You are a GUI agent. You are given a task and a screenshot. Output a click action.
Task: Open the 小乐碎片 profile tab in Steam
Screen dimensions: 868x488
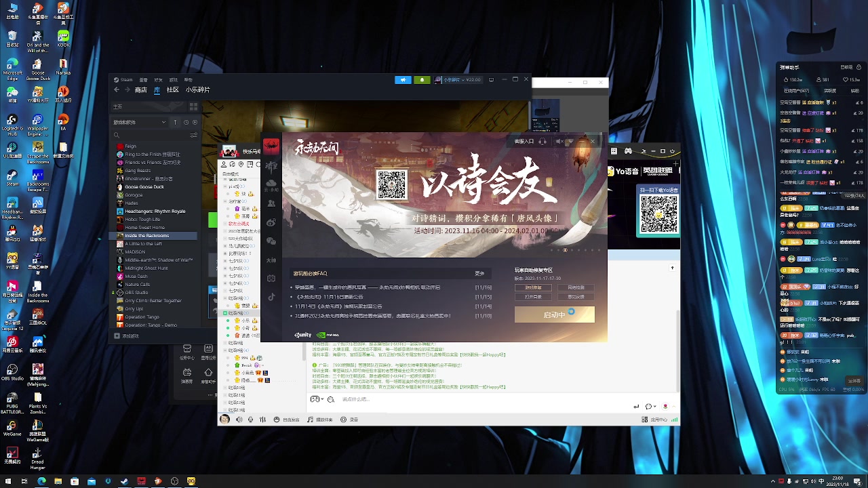pos(198,89)
